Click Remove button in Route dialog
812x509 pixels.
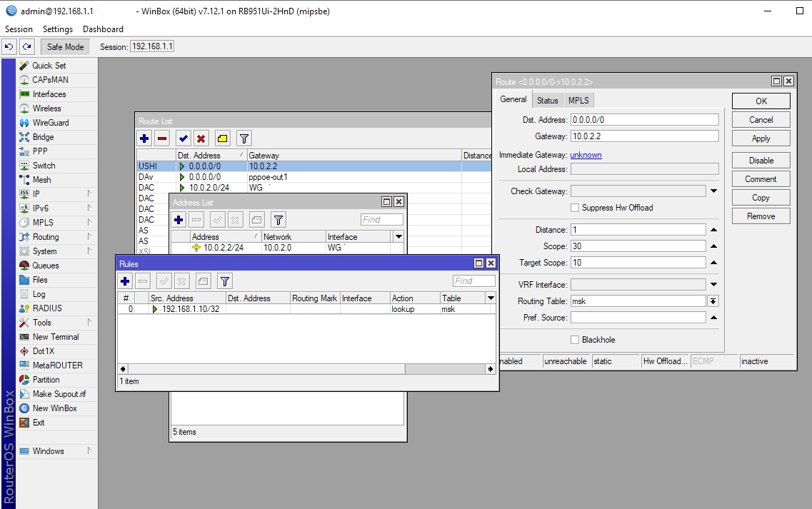tap(761, 216)
